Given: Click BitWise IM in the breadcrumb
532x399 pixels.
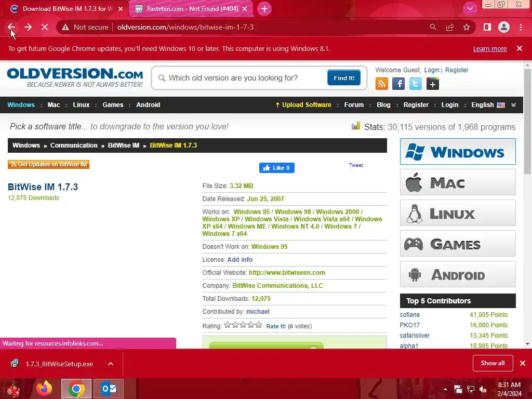Looking at the screenshot, I should coord(124,145).
